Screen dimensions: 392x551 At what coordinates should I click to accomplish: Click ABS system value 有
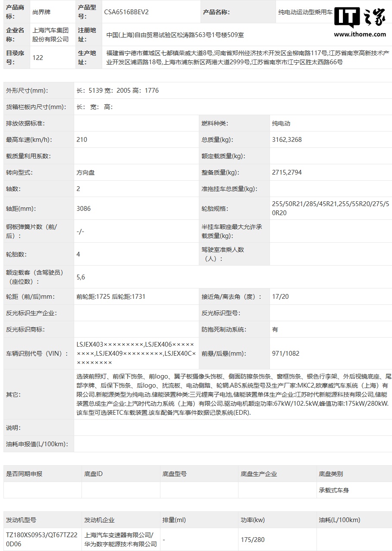(x=275, y=329)
